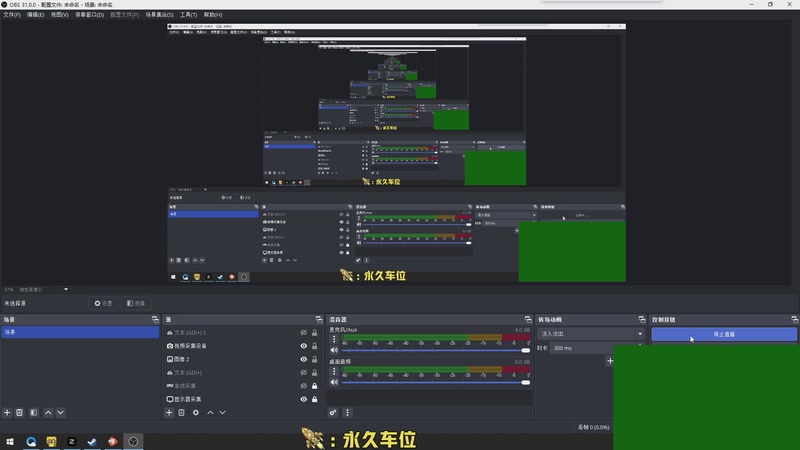Add a transition with plus button
The image size is (800, 450).
(609, 361)
